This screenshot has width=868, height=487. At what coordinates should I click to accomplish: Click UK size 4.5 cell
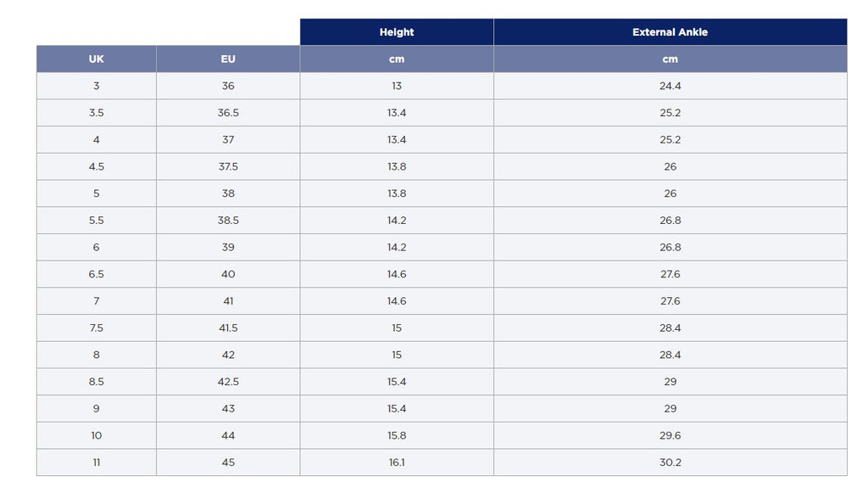(97, 166)
